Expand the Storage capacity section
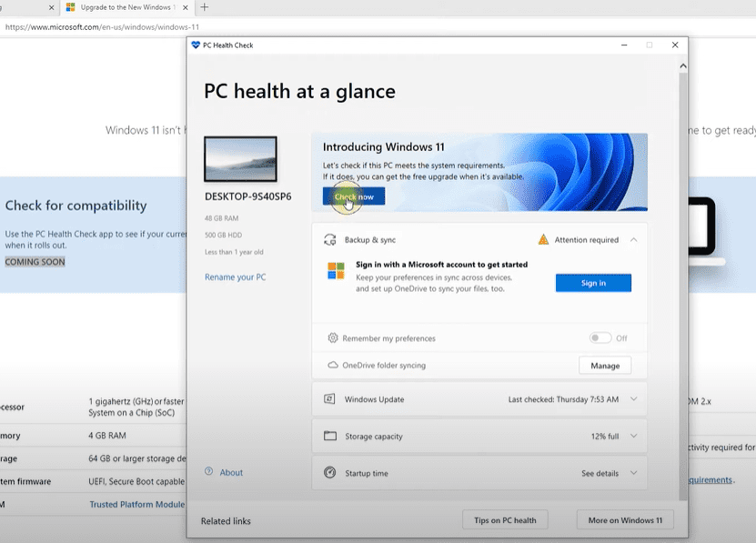 coord(633,437)
